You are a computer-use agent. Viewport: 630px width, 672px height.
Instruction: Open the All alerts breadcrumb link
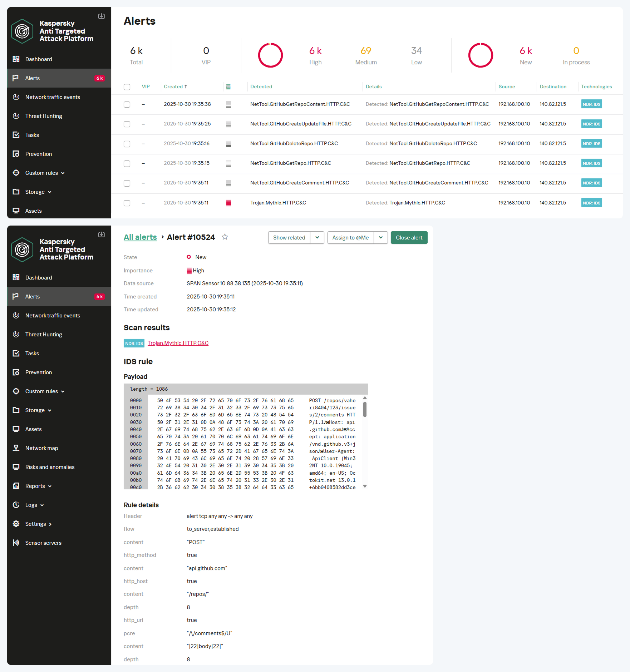pyautogui.click(x=140, y=237)
